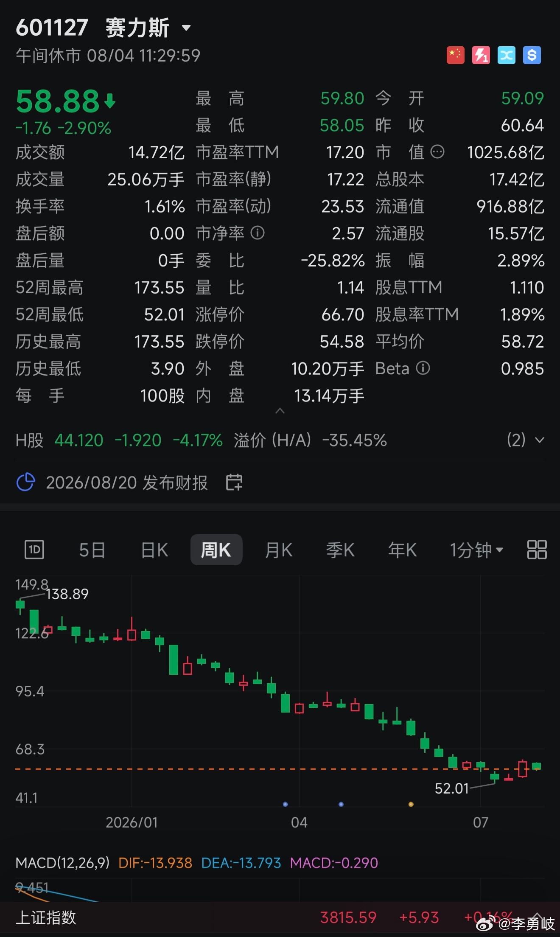The image size is (560, 937).
Task: Tap the earnings pie chart icon
Action: coord(25,483)
